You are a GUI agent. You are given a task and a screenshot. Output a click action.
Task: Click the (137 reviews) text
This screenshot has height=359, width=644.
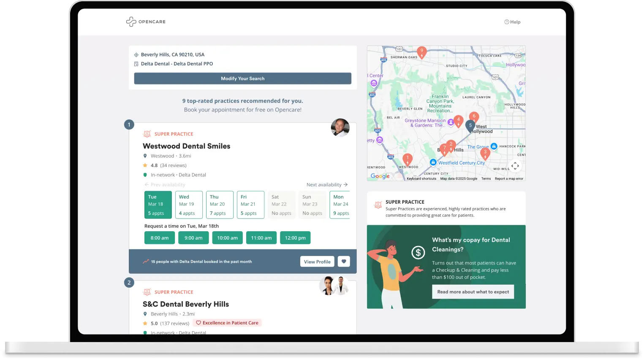click(x=174, y=324)
